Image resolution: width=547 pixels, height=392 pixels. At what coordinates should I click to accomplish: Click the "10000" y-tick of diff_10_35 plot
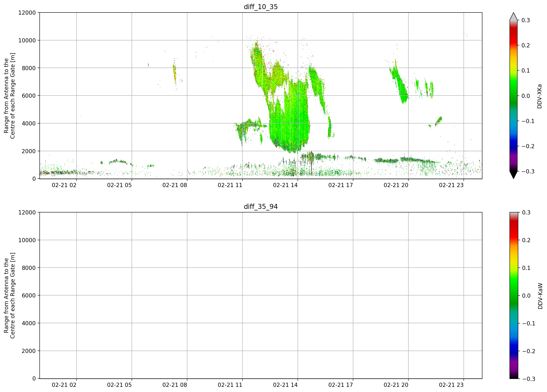(27, 40)
